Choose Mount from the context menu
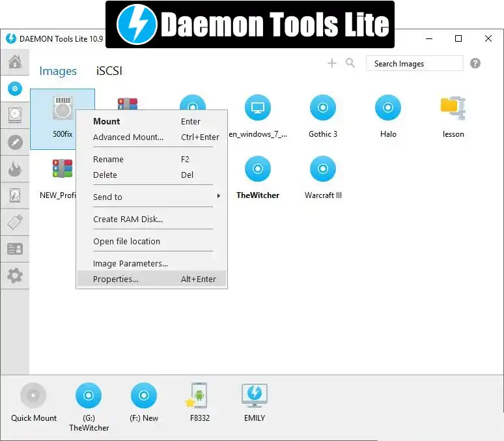 [151, 121]
